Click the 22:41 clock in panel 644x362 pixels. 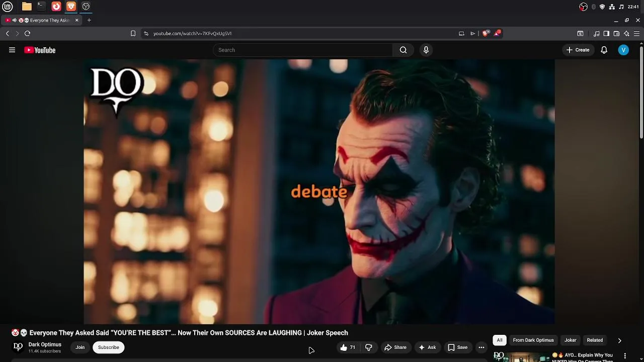point(633,7)
